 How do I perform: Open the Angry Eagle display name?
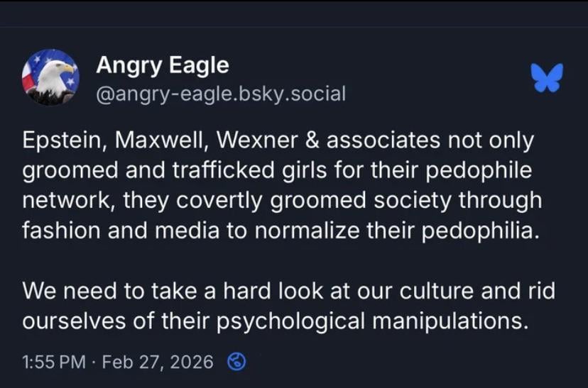coord(163,66)
